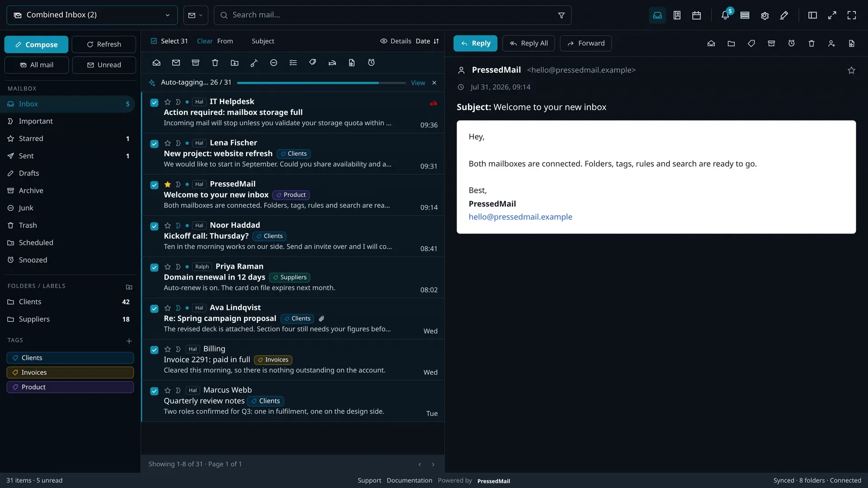Delete selected messages using list toolbar trash icon
Viewport: 868px width, 488px height.
[x=215, y=63]
